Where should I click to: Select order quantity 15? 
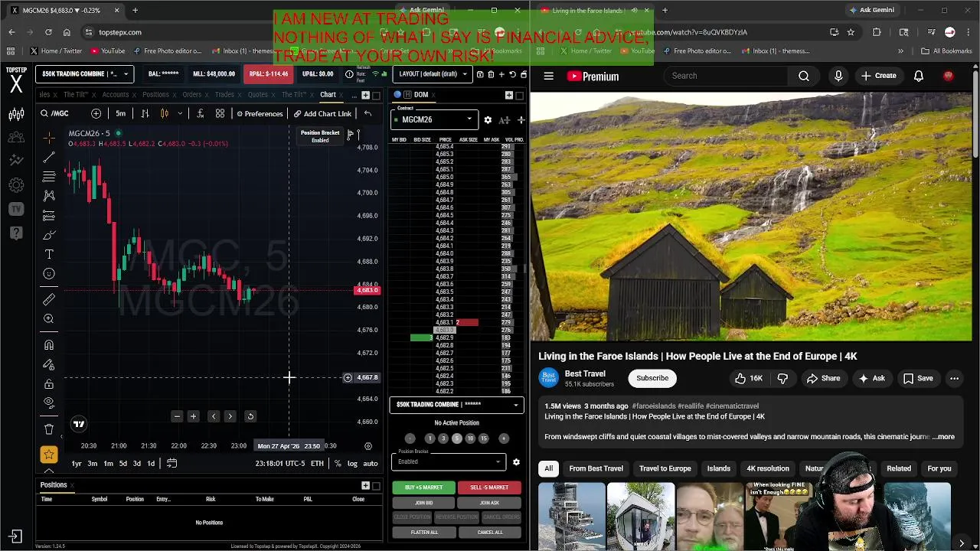pyautogui.click(x=484, y=439)
